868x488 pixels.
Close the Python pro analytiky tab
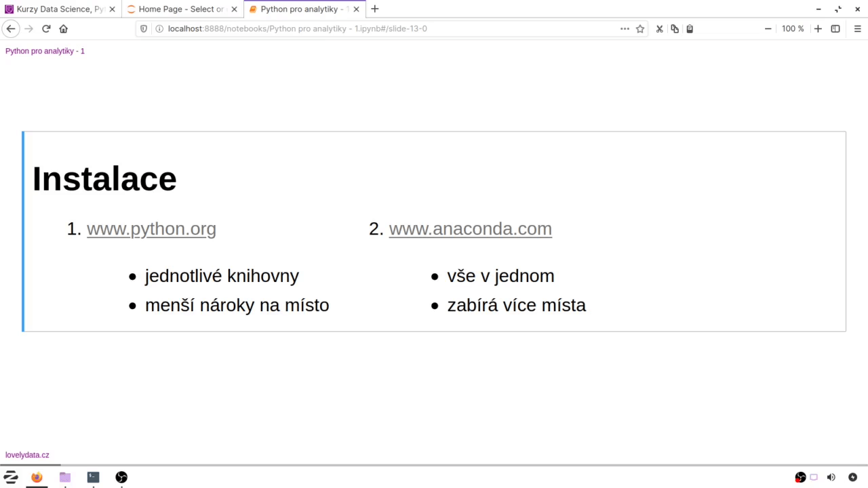click(356, 9)
